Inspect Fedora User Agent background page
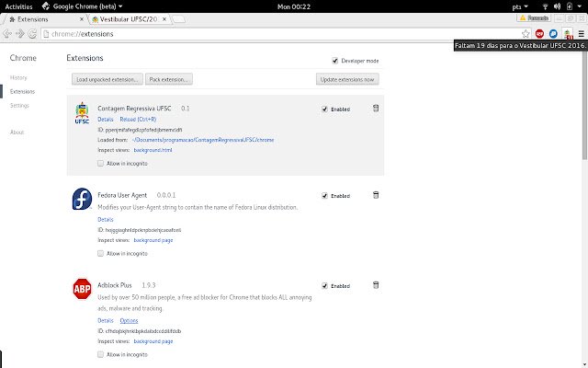Viewport: 588px width, 368px height. click(x=153, y=240)
